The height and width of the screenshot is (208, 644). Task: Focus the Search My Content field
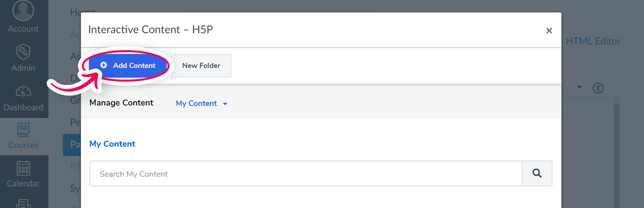(x=306, y=174)
